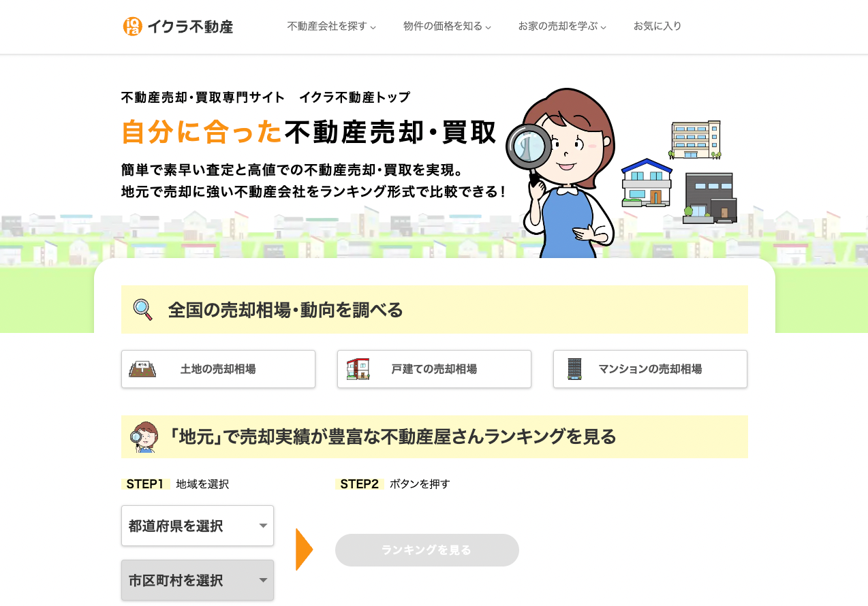Click the magnifying glass icon beside 全国の売却相場
868x606 pixels.
point(142,310)
